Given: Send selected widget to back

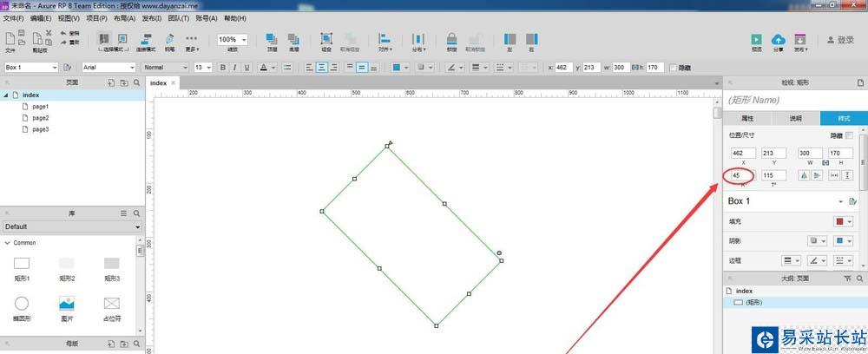Looking at the screenshot, I should (294, 39).
